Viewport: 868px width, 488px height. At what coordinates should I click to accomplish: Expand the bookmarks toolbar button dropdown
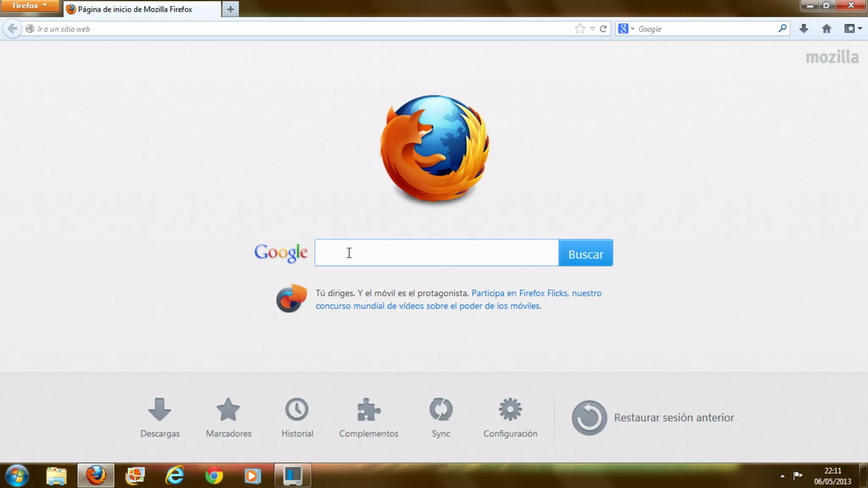pos(860,29)
